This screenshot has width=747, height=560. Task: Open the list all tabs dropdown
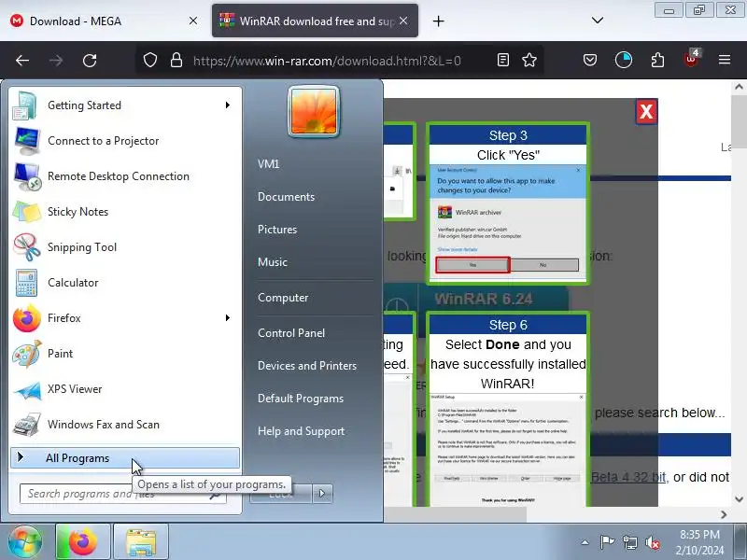tap(598, 21)
